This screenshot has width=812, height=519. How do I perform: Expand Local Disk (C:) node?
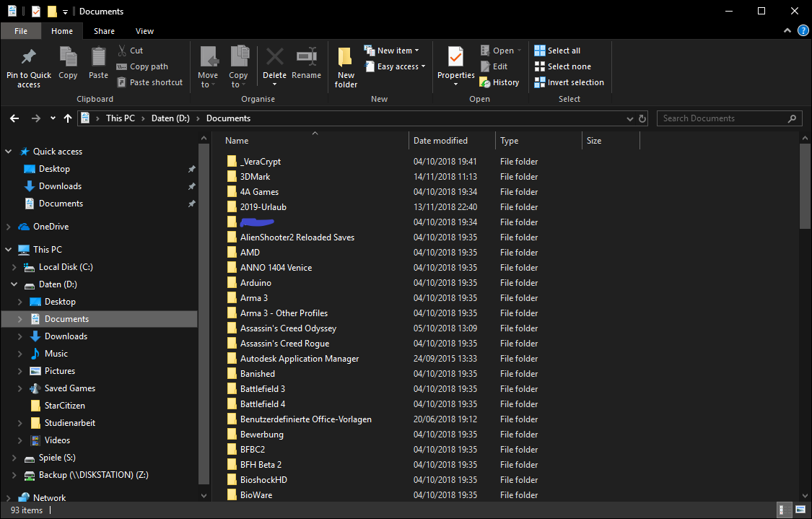coord(14,267)
